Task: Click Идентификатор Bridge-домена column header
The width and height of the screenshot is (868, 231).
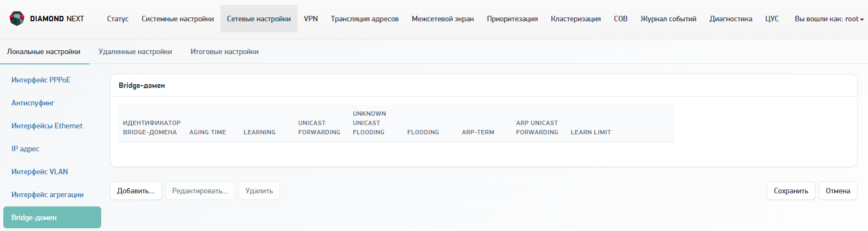Action: point(152,127)
